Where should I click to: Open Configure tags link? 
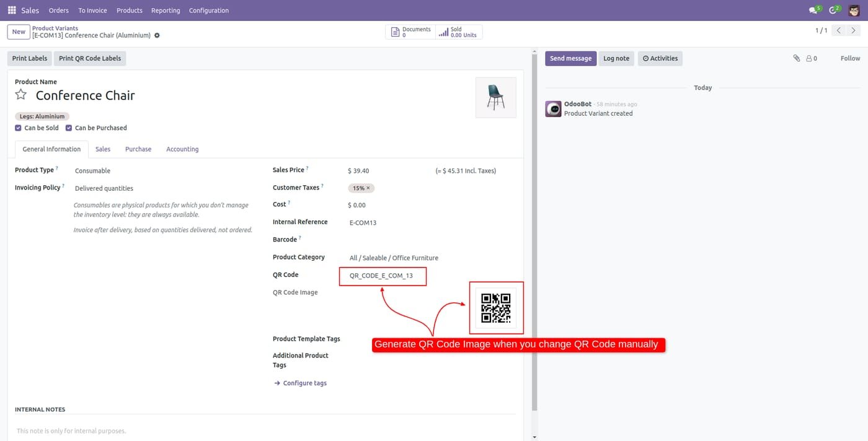300,383
